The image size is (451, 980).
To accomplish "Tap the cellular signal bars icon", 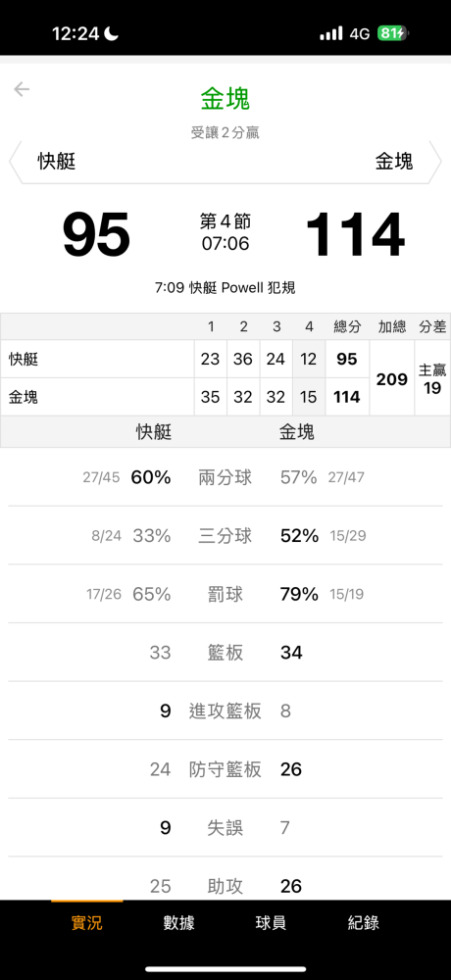I will click(x=331, y=33).
